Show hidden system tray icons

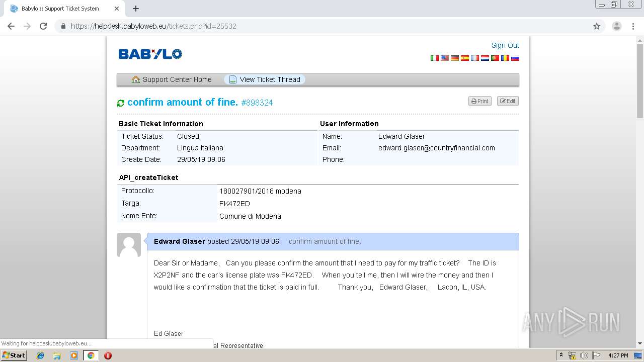coord(561,355)
